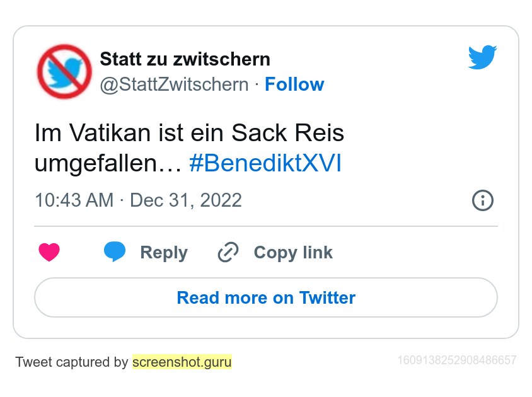Open the display name Statt zu zwitschern
Screen dimensions: 532x397
[x=185, y=60]
